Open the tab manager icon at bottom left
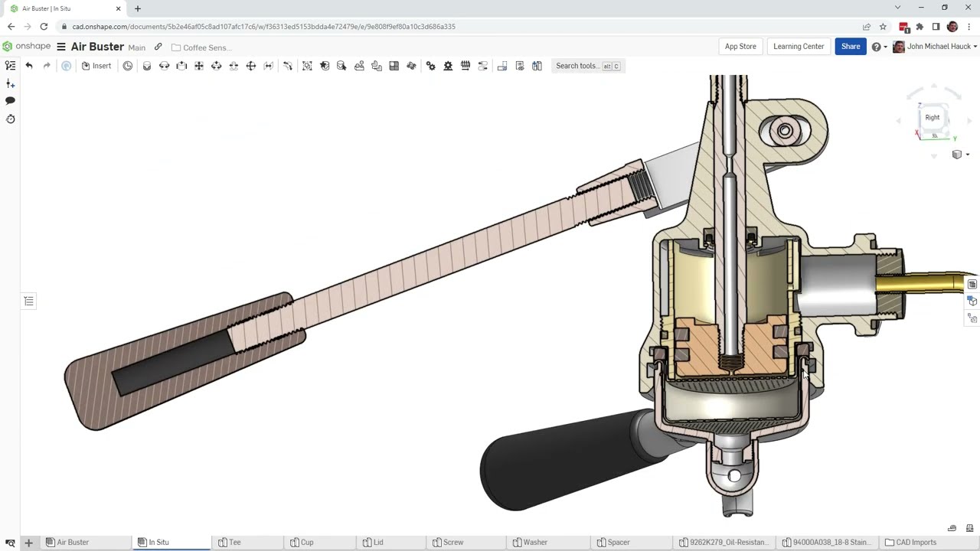The height and width of the screenshot is (551, 980). click(10, 543)
